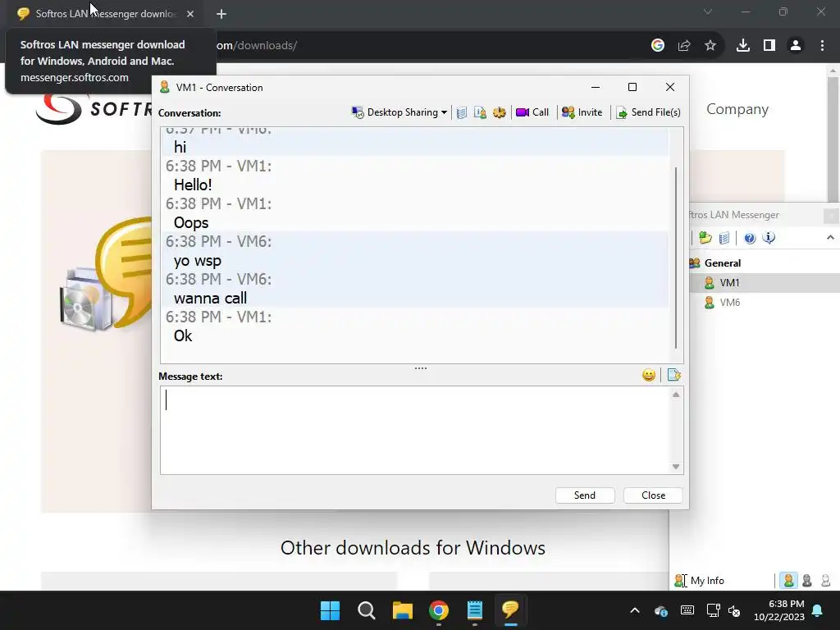840x630 pixels.
Task: Open message history notebook icon in conversation toolbar
Action: (x=462, y=112)
